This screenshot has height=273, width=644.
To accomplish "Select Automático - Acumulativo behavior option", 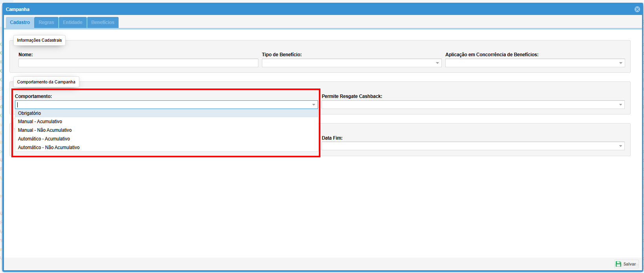I will 44,139.
